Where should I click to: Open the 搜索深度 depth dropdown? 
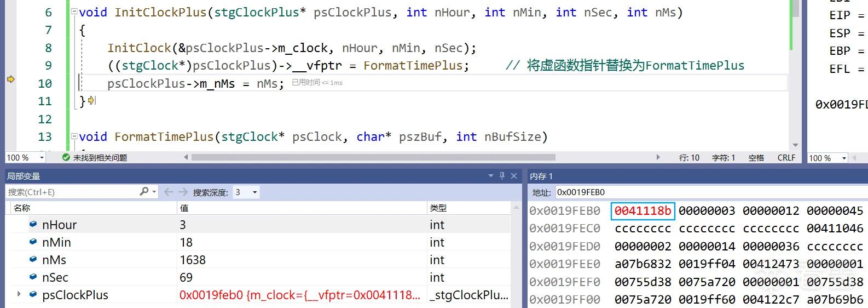[255, 192]
